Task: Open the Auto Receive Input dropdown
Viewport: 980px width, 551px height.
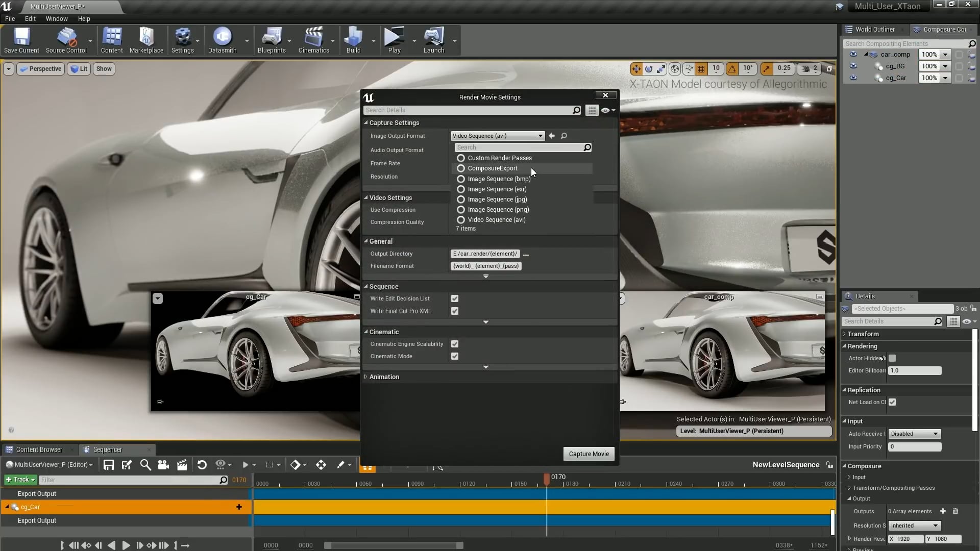Action: point(914,434)
